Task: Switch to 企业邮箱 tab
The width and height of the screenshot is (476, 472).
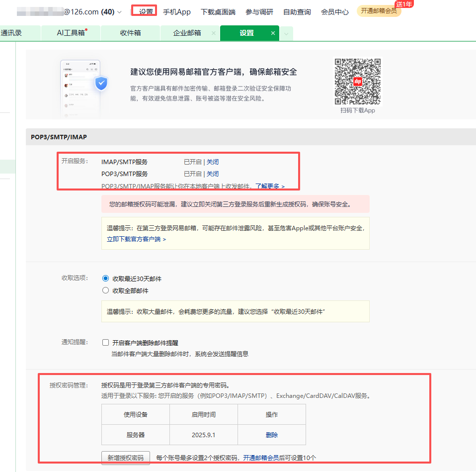Action: coord(187,33)
